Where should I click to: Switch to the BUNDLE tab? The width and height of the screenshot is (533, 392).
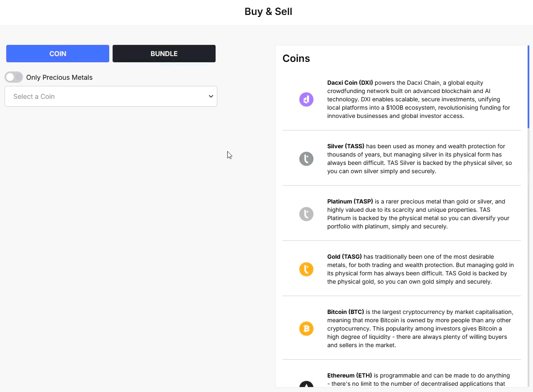pos(164,54)
